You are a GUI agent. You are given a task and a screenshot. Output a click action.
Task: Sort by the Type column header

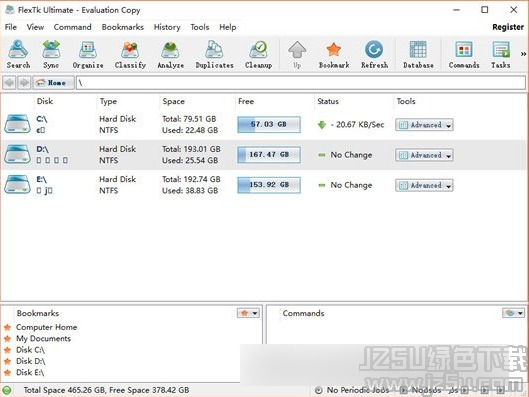click(x=108, y=101)
